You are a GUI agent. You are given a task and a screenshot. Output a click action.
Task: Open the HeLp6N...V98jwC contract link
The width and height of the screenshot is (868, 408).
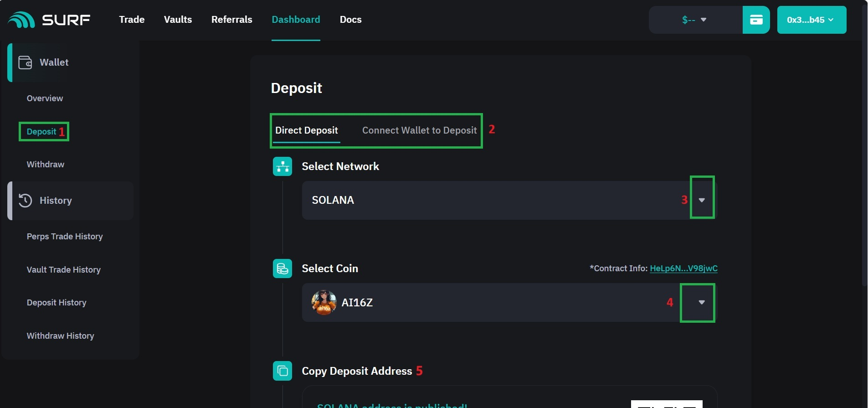pyautogui.click(x=683, y=269)
